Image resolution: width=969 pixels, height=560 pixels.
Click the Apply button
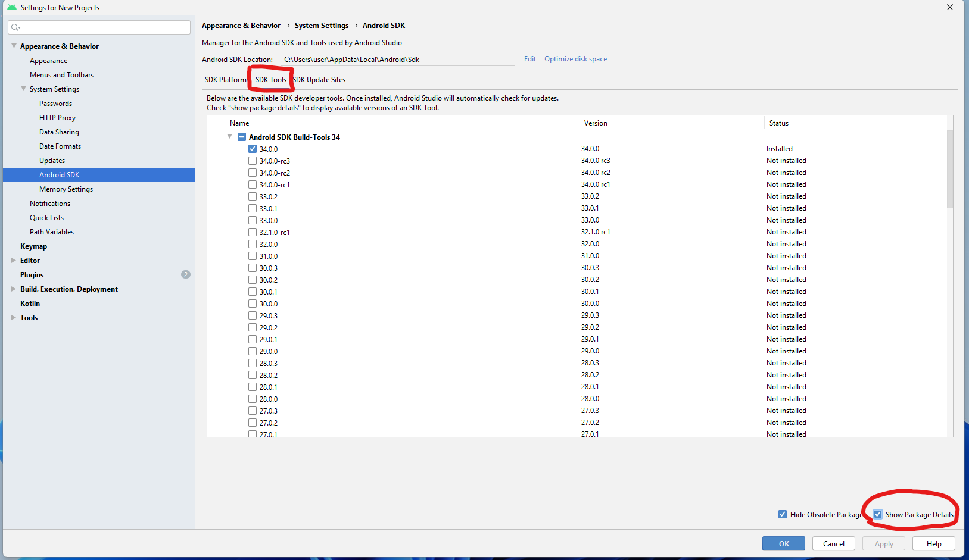884,543
